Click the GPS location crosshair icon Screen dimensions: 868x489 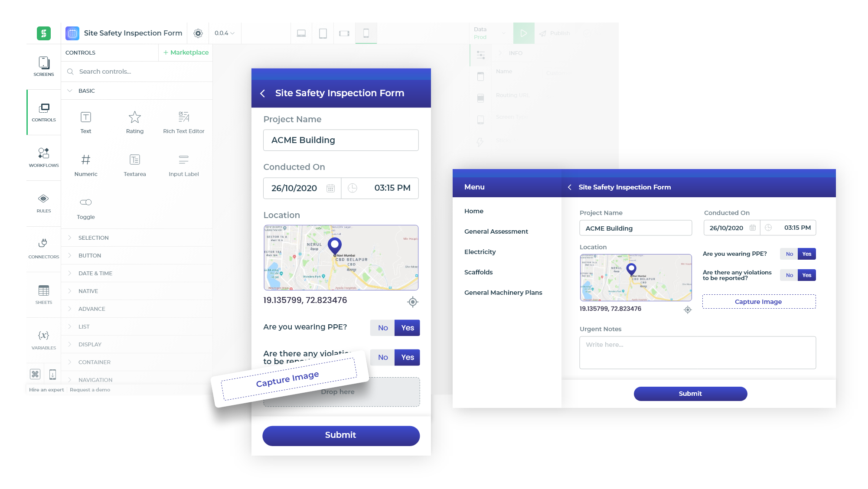pos(412,302)
